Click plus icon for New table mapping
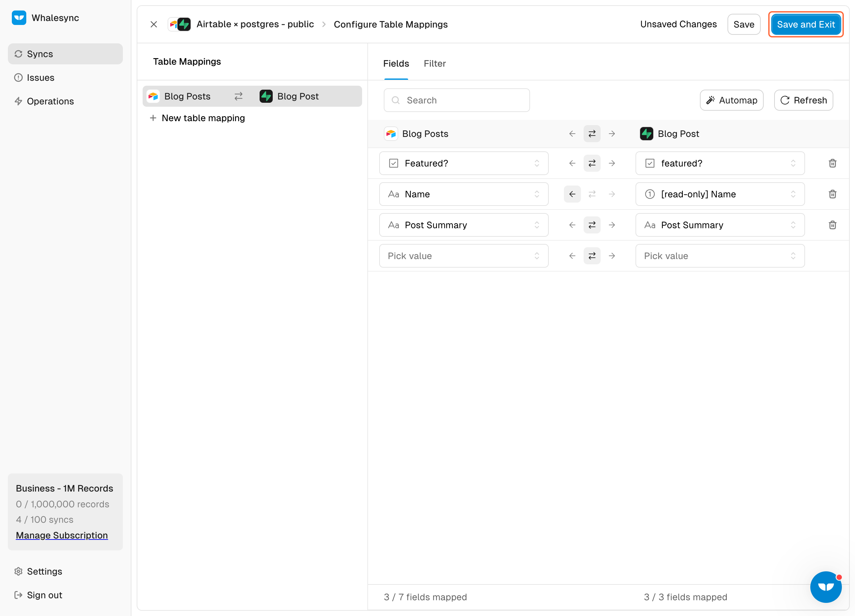Screen dimensions: 855x616 (x=153, y=118)
